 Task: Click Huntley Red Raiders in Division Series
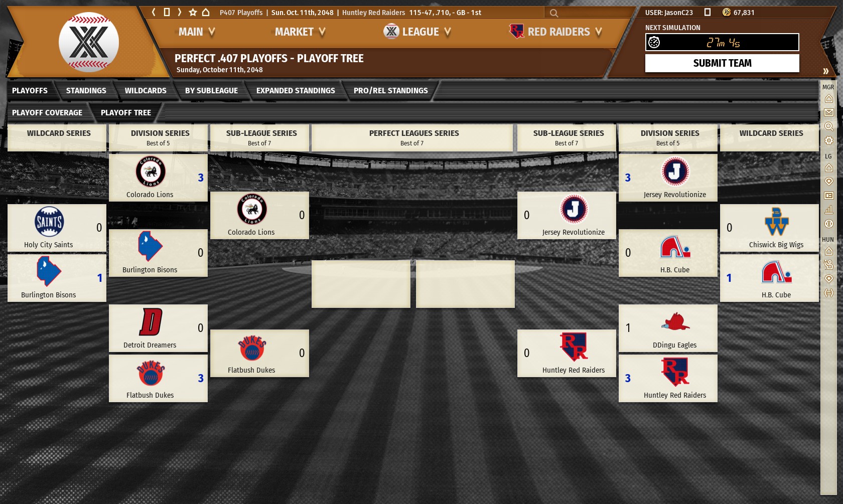coord(668,378)
